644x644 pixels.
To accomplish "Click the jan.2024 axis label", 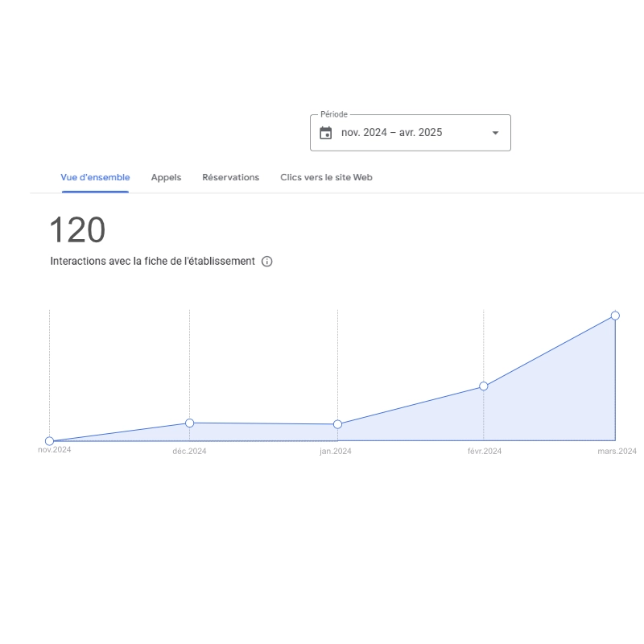I will point(336,451).
